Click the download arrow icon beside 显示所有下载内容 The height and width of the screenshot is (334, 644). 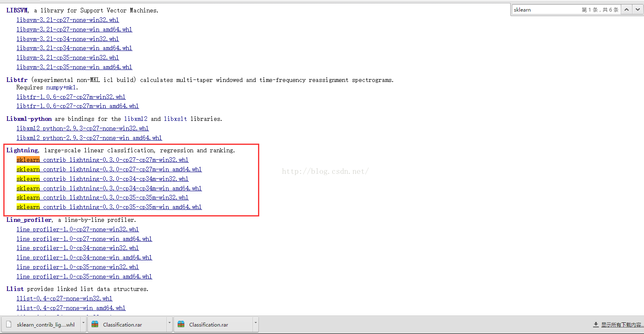[x=596, y=325]
